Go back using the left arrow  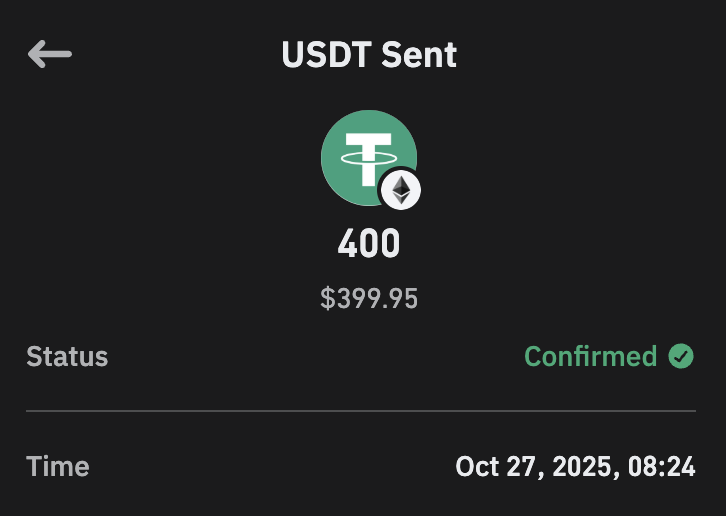pos(49,54)
